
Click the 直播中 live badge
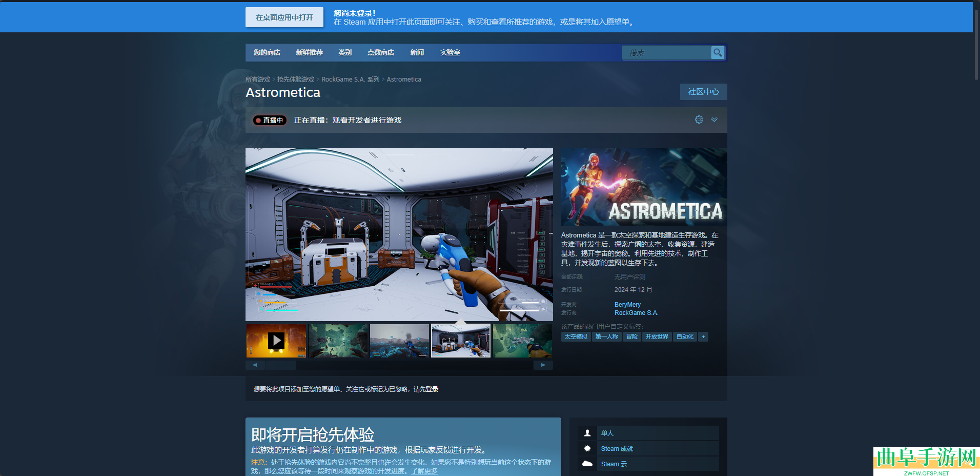(x=270, y=120)
